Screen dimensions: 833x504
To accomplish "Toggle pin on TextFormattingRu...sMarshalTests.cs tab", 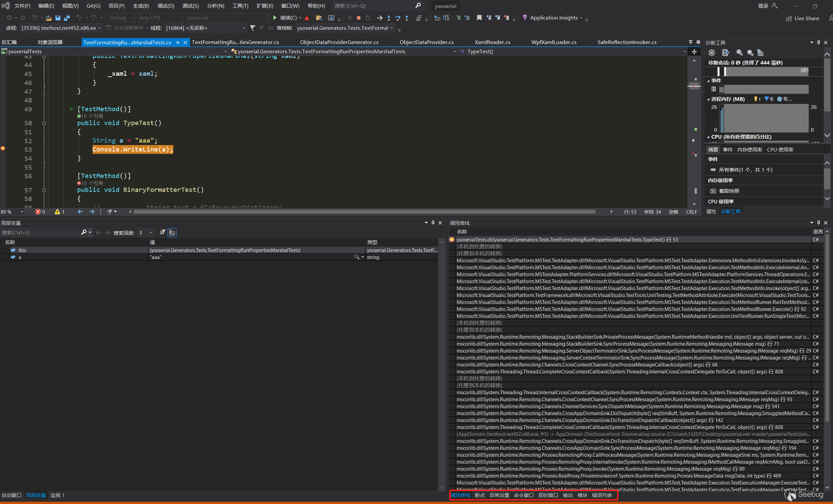I will (177, 43).
